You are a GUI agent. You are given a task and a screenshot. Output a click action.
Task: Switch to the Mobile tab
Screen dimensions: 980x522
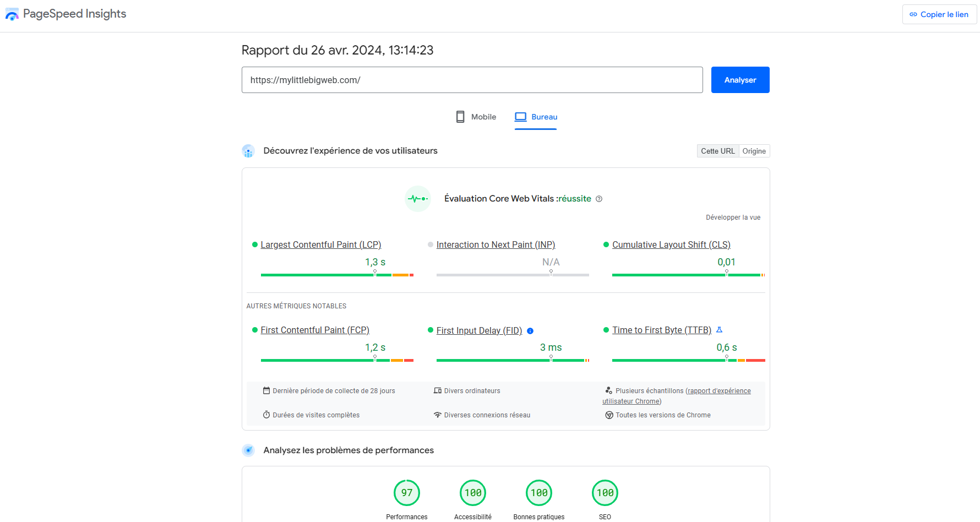click(x=476, y=117)
